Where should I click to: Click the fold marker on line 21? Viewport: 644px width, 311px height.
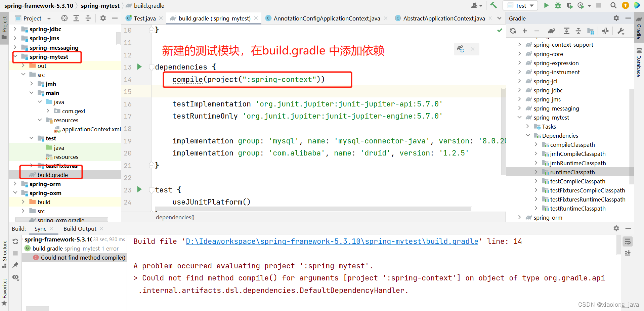pos(152,165)
